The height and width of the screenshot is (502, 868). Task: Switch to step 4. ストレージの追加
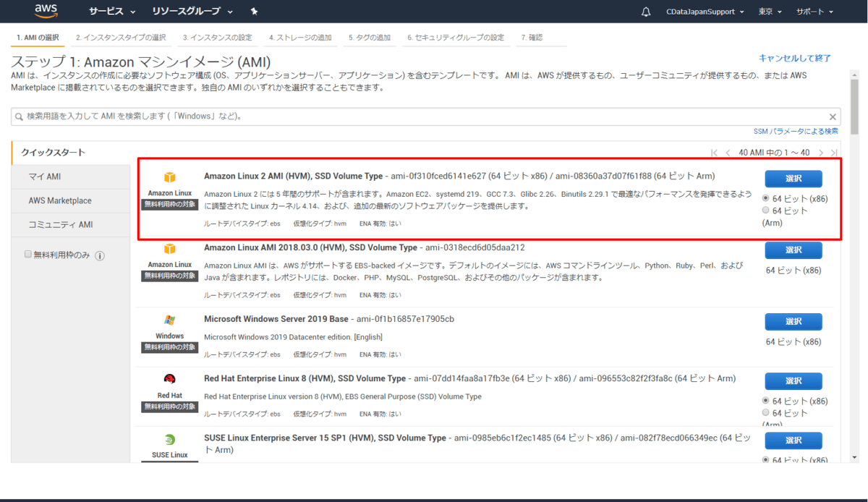click(300, 38)
